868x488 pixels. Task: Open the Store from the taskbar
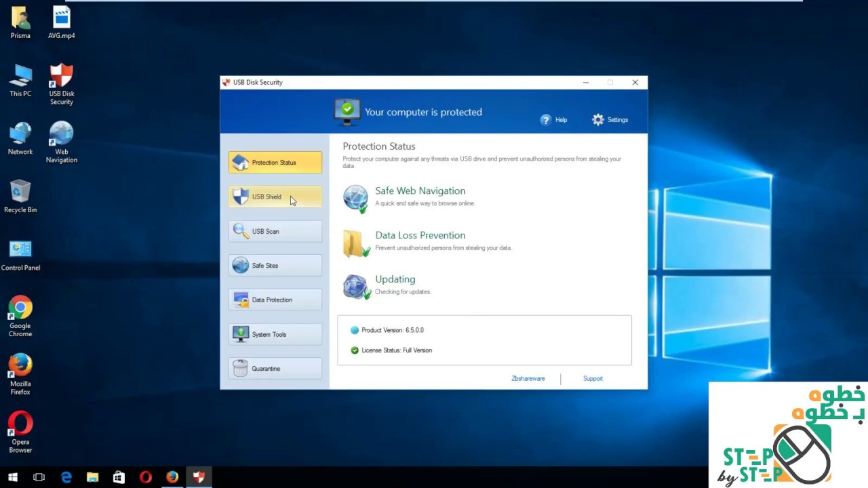119,477
